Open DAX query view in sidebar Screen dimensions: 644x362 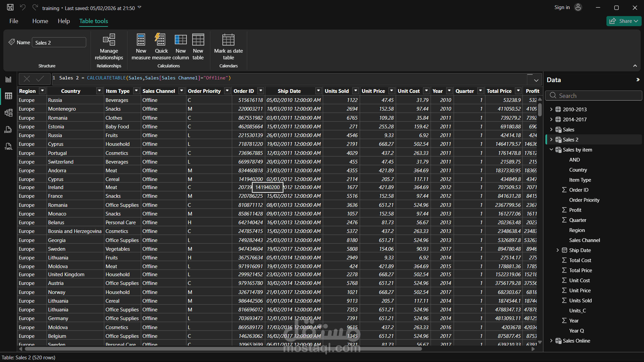coord(8,130)
